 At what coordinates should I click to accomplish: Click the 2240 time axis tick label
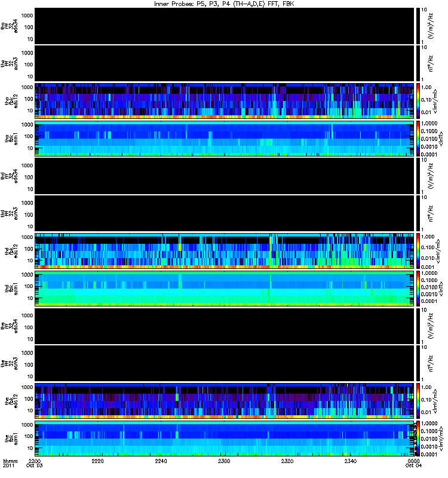pos(161,461)
